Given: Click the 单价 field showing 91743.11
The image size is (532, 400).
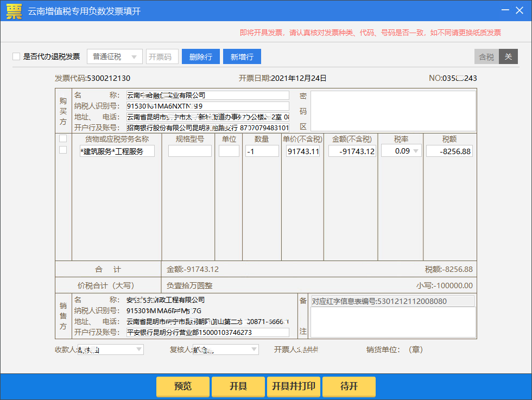Looking at the screenshot, I should click(303, 151).
